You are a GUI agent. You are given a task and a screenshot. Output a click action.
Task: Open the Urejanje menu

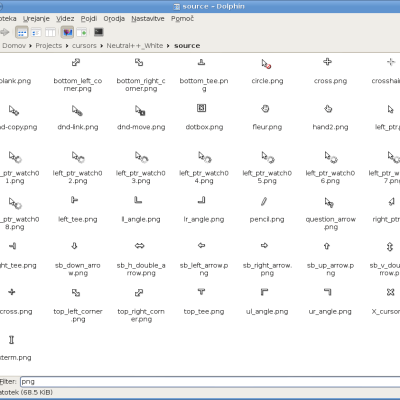(36, 19)
